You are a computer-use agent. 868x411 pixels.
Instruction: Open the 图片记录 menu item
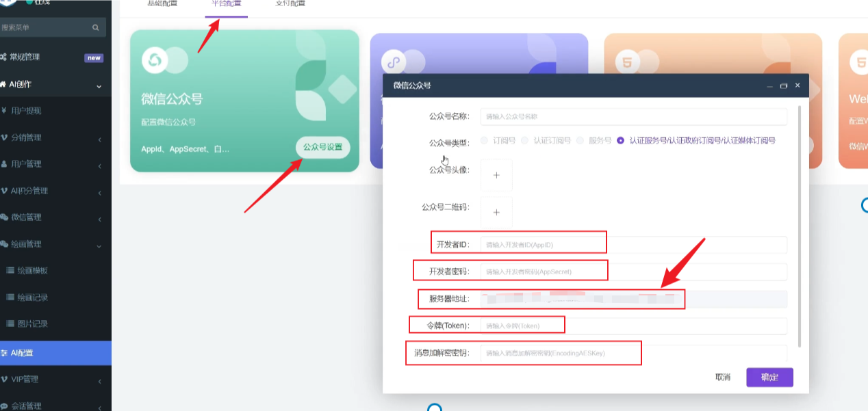(32, 324)
